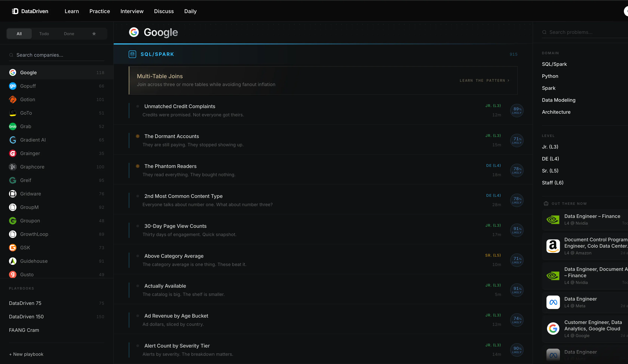Click the 90% likely badge for Alert Count by Severity Tier
This screenshot has width=628, height=364.
tap(517, 350)
